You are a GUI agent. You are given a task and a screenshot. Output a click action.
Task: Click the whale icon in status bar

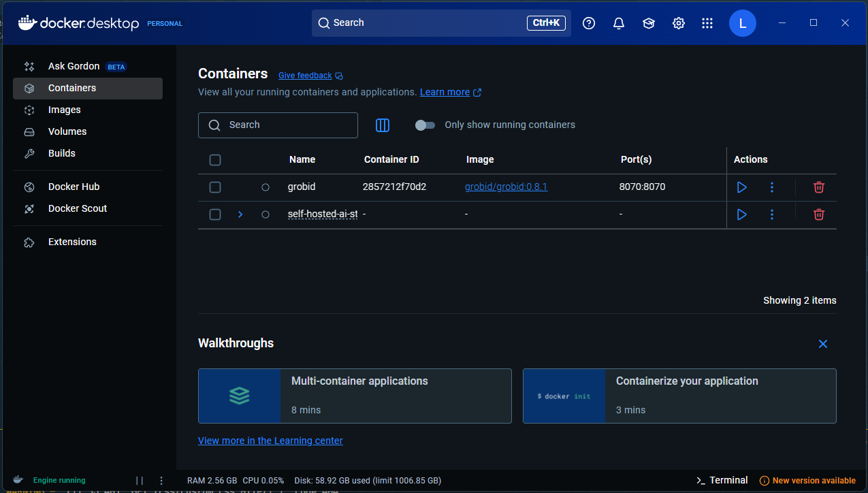click(x=18, y=480)
